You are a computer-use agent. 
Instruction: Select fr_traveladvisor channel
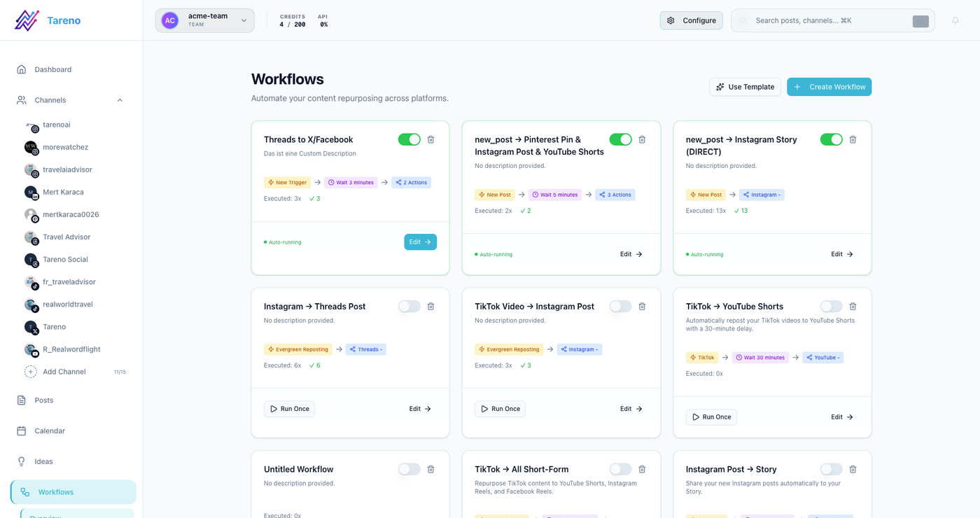pos(71,281)
